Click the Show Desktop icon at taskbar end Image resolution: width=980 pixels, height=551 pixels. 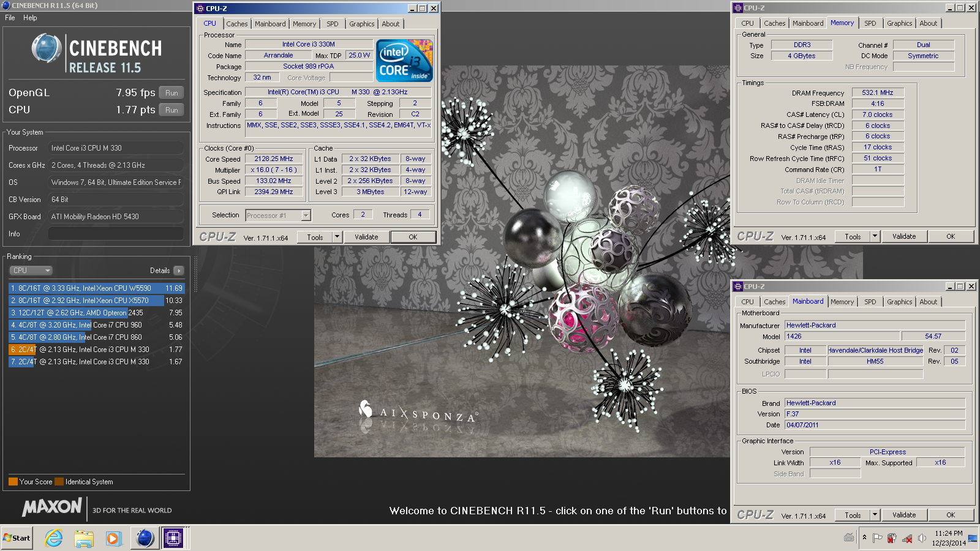973,538
